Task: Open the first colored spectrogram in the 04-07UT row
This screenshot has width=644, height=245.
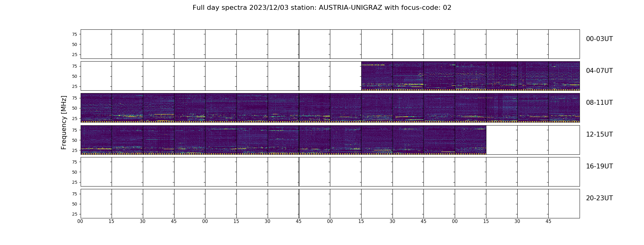Action: point(377,76)
